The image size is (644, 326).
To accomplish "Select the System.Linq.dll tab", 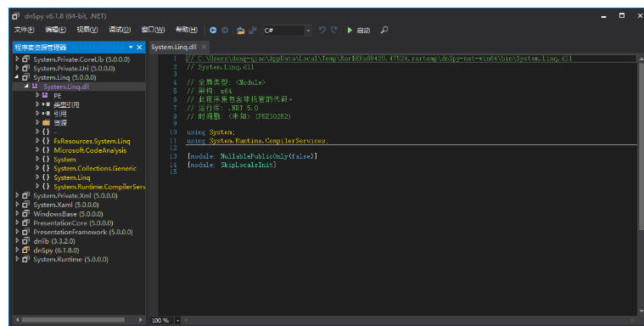I will 174,47.
